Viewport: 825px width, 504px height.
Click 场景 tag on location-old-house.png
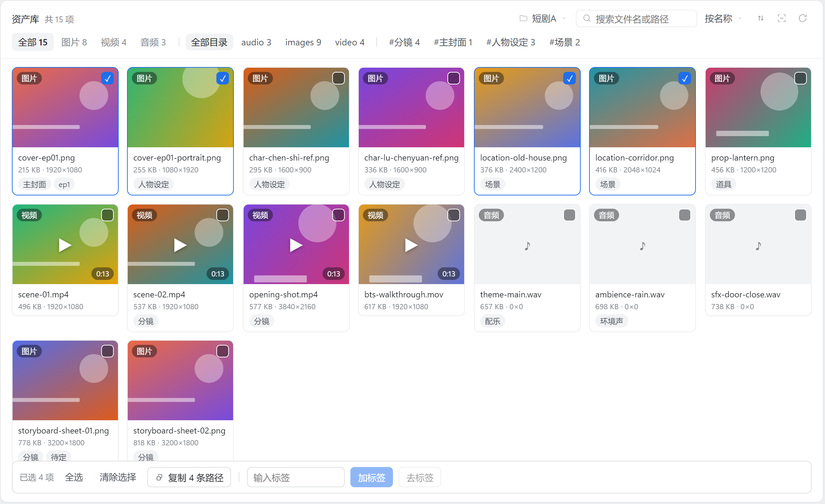[x=492, y=184]
